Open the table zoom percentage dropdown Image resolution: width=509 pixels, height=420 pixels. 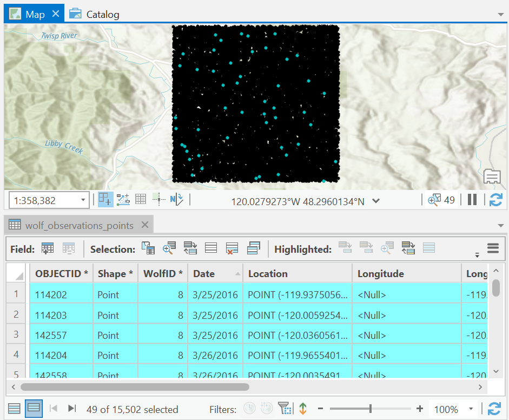point(471,409)
